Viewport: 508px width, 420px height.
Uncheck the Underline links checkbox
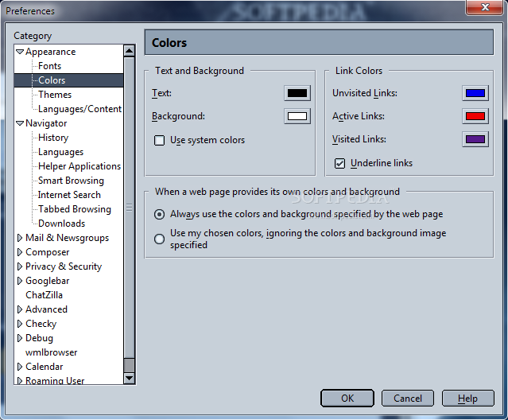point(339,163)
